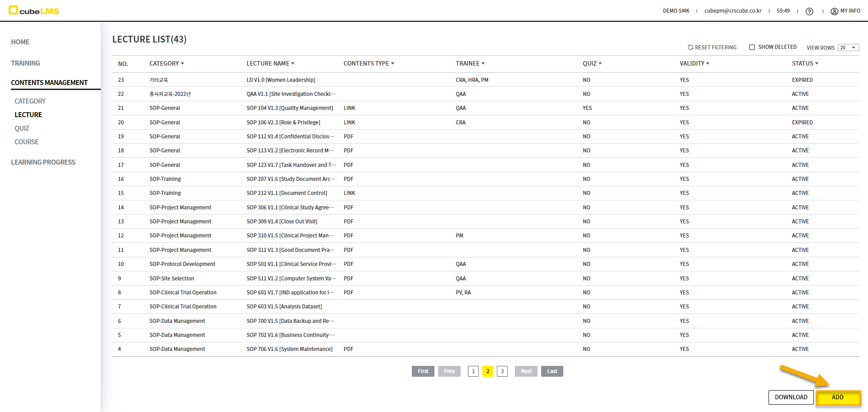
Task: Expand the Contents Type column filter
Action: tap(392, 64)
